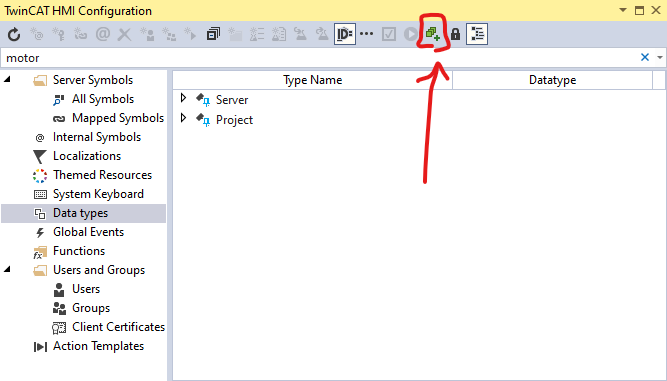The height and width of the screenshot is (381, 667).
Task: Open the panel window-position dropdown arrow
Action: [x=623, y=10]
